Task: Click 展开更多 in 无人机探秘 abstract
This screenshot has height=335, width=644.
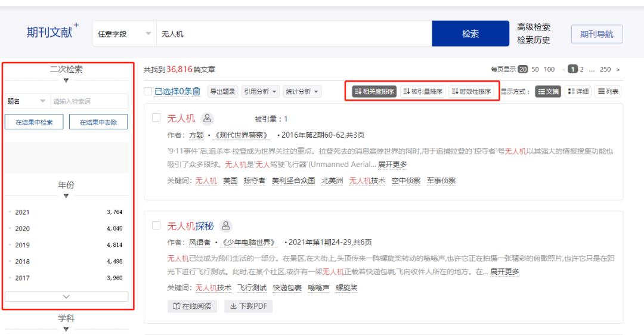Action: coord(505,272)
